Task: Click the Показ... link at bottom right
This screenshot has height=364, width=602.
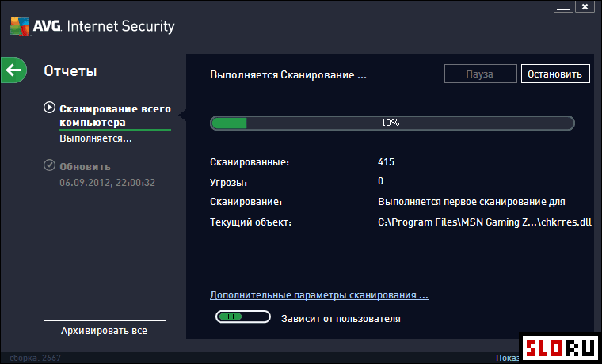Action: tap(507, 358)
